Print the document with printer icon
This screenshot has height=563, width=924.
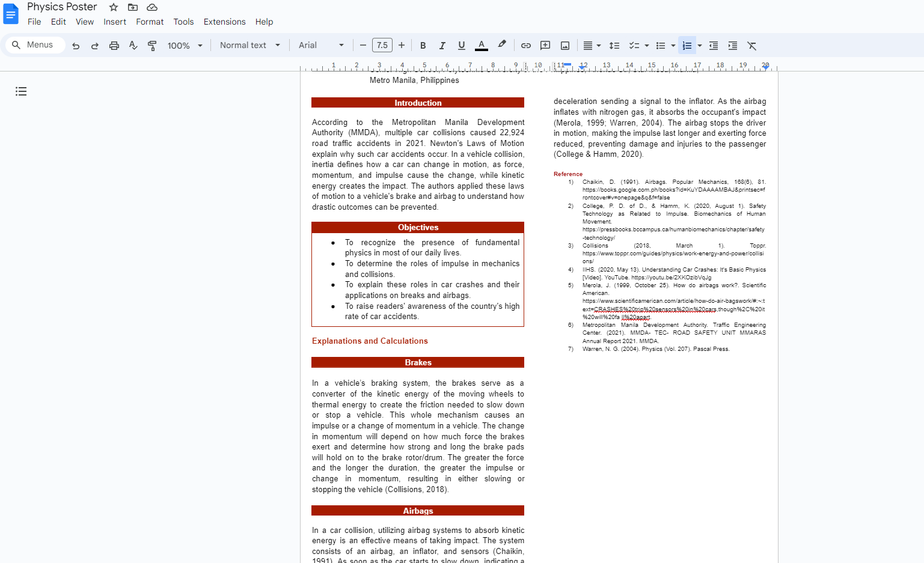point(114,46)
